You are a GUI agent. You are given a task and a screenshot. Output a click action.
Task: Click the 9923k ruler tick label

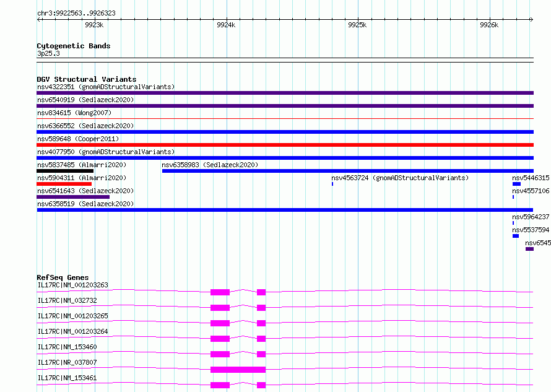94,25
